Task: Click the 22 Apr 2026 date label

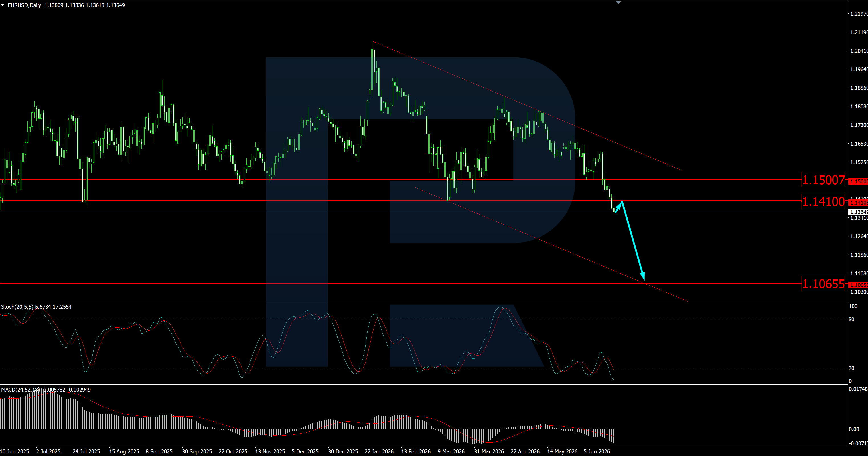Action: click(525, 452)
